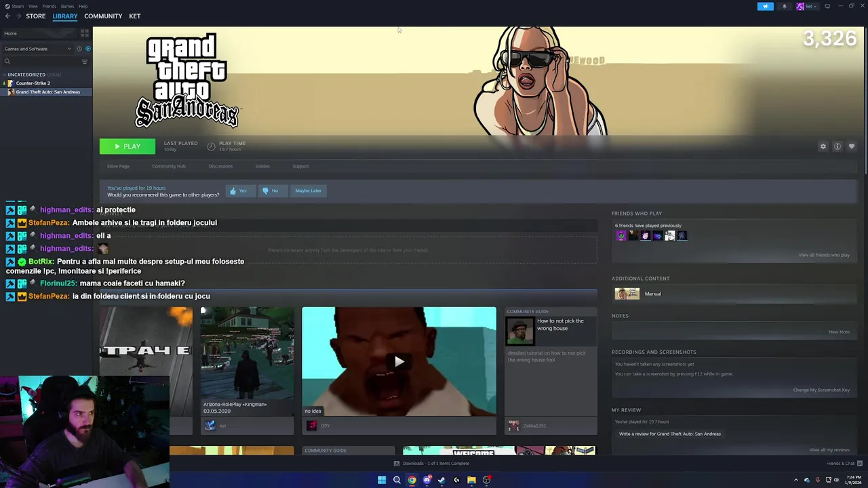Open File Explorer from taskbar
Screen dimensions: 868x488
pos(471,480)
